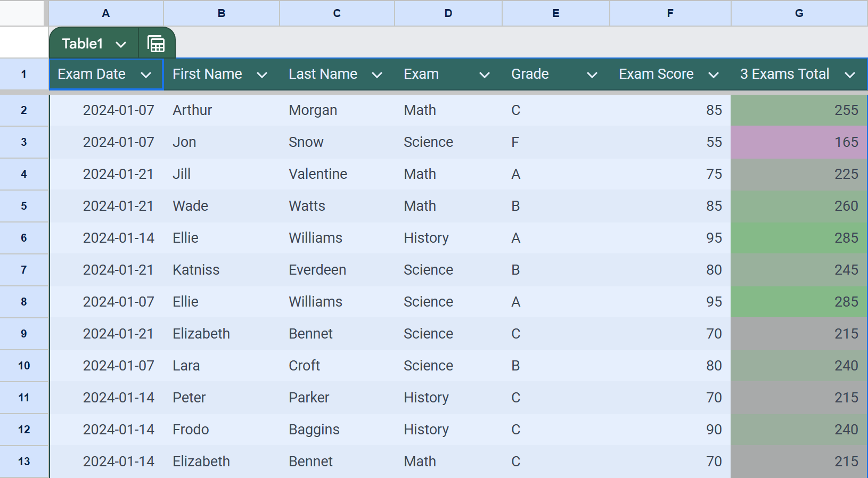Click cell containing Frodo
The width and height of the screenshot is (868, 478).
click(x=222, y=430)
